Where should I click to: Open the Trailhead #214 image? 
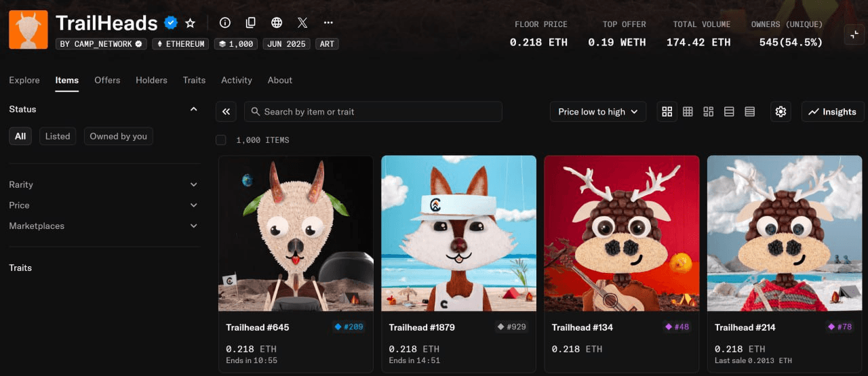(785, 234)
